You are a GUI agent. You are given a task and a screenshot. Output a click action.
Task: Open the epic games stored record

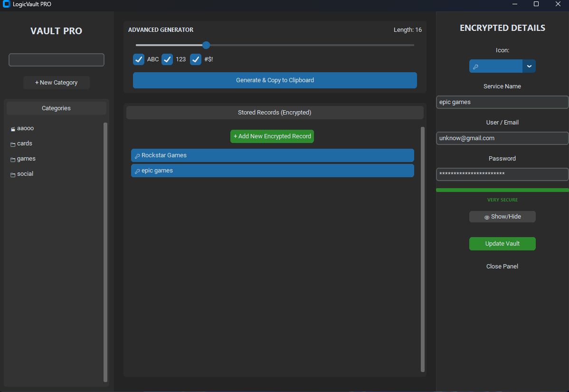point(272,171)
